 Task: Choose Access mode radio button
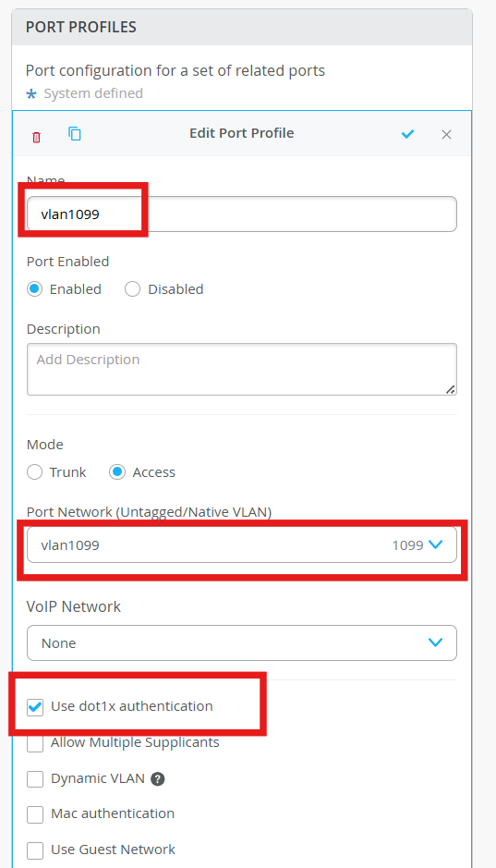117,472
